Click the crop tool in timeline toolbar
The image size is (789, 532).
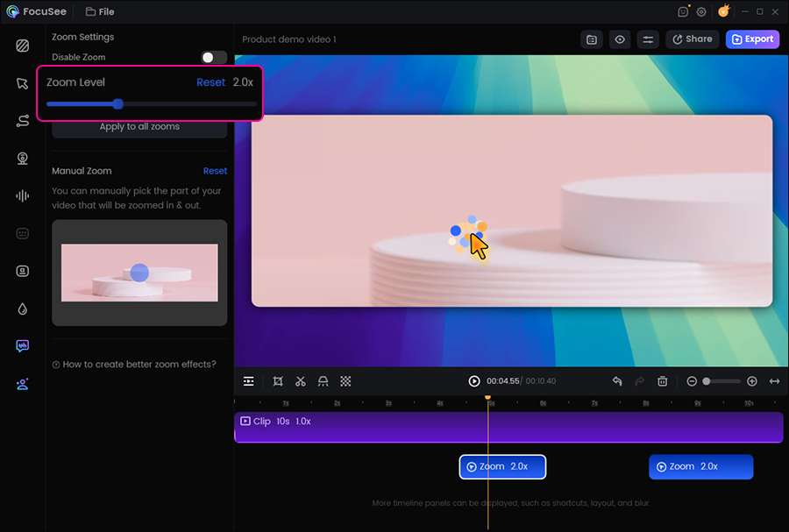[x=278, y=381]
